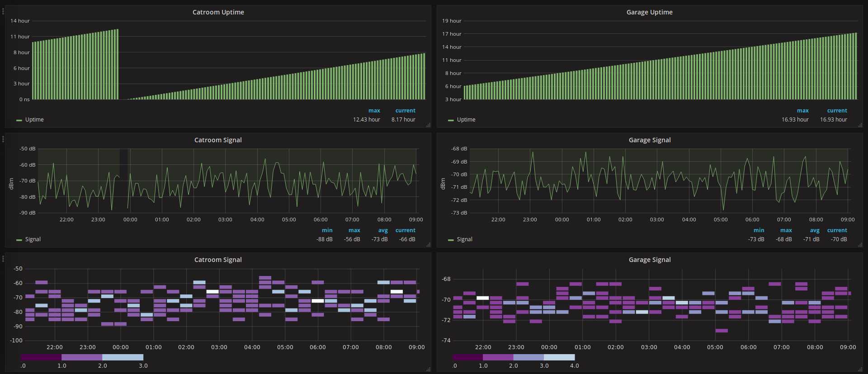Viewport: 868px width, 374px height.
Task: Sort Garage Signal legend by max column
Action: click(x=786, y=230)
